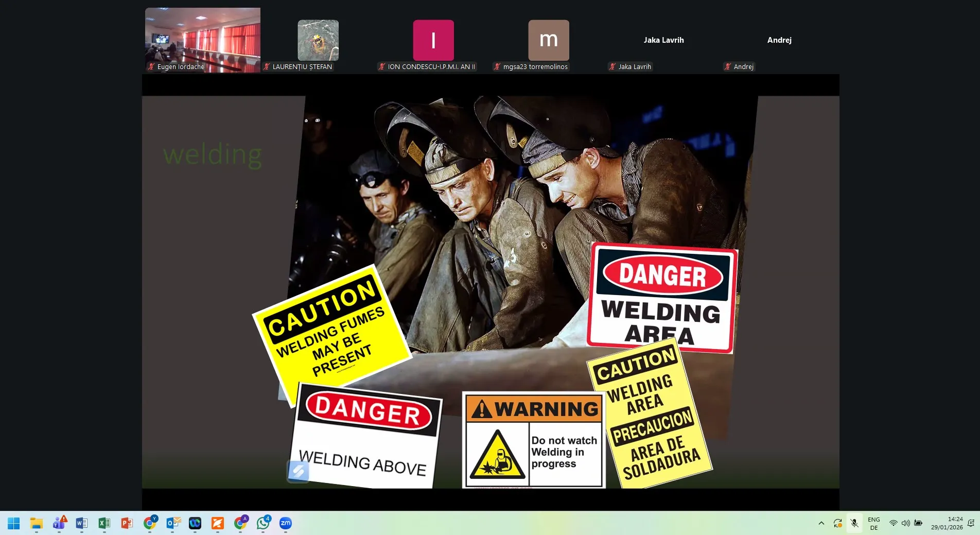Open WhatsApp from the taskbar
980x535 pixels.
[x=263, y=523]
